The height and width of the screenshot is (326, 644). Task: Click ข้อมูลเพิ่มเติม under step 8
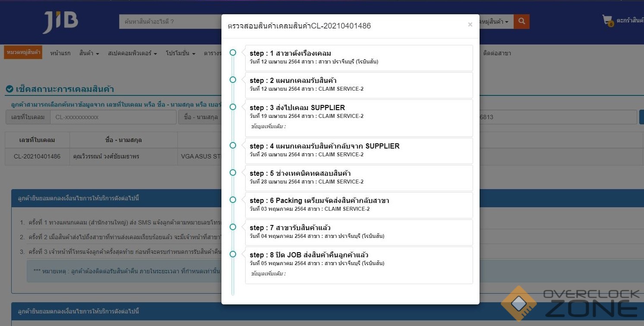[268, 274]
